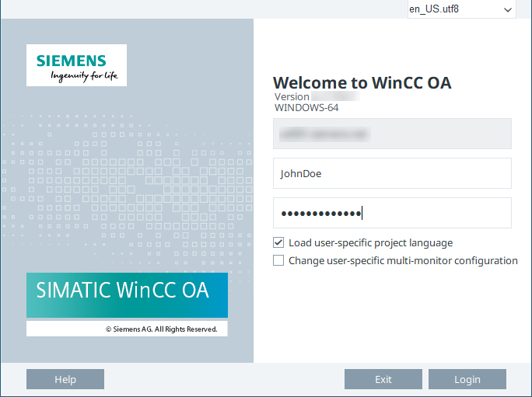
Task: Open the en_US.utf8 language dropdown
Action: tap(461, 9)
